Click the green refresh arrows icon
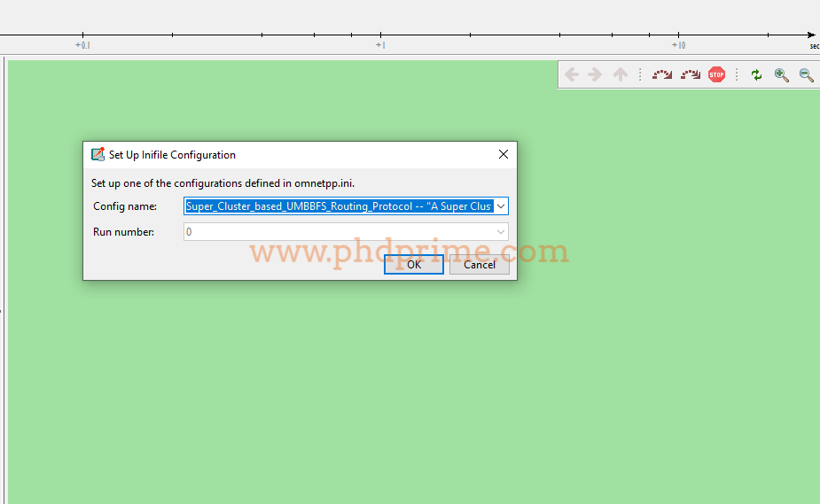 [756, 74]
